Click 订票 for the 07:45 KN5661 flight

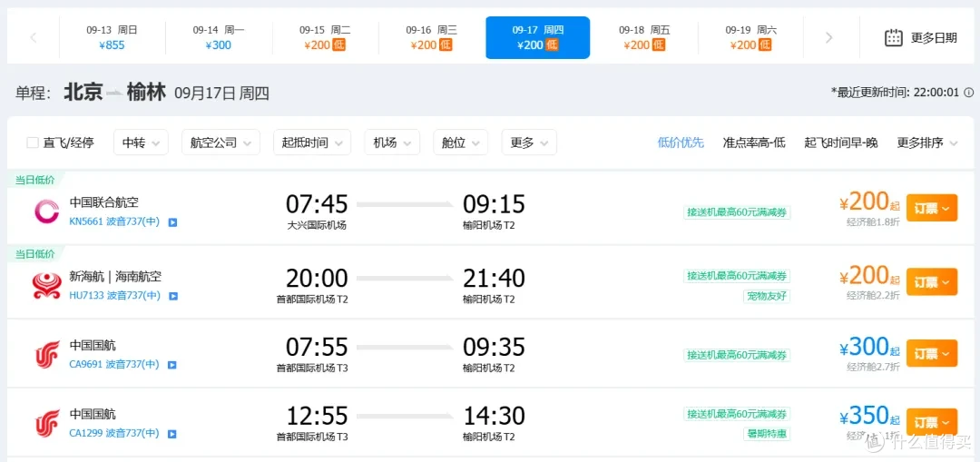click(x=932, y=208)
